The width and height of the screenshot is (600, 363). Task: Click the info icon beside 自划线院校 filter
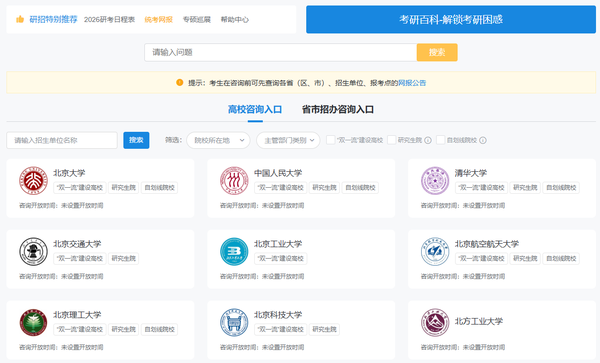coord(483,140)
